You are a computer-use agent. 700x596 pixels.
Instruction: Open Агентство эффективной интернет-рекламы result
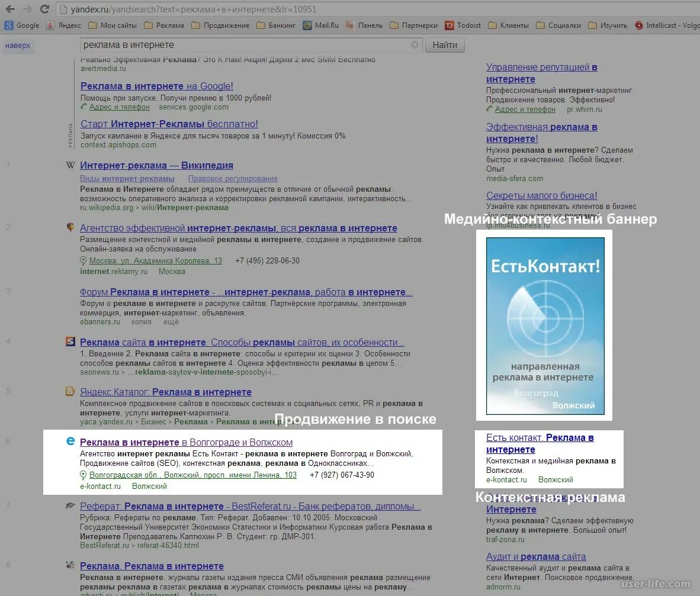(239, 228)
